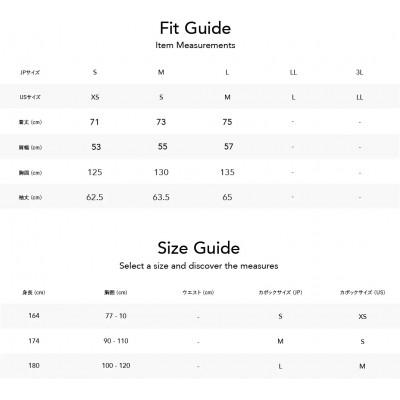Click 'Select a size and discover the measures'
This screenshot has width=400, height=400.
pos(199,266)
